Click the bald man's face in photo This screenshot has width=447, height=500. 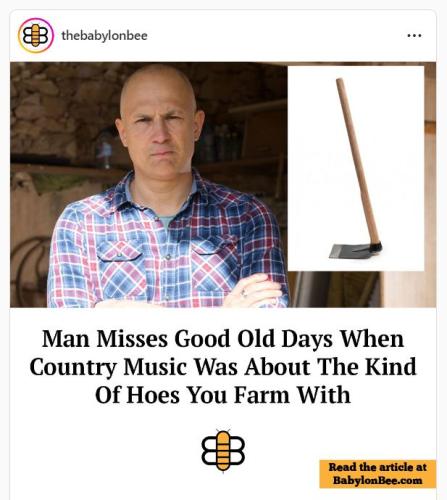[x=161, y=128]
